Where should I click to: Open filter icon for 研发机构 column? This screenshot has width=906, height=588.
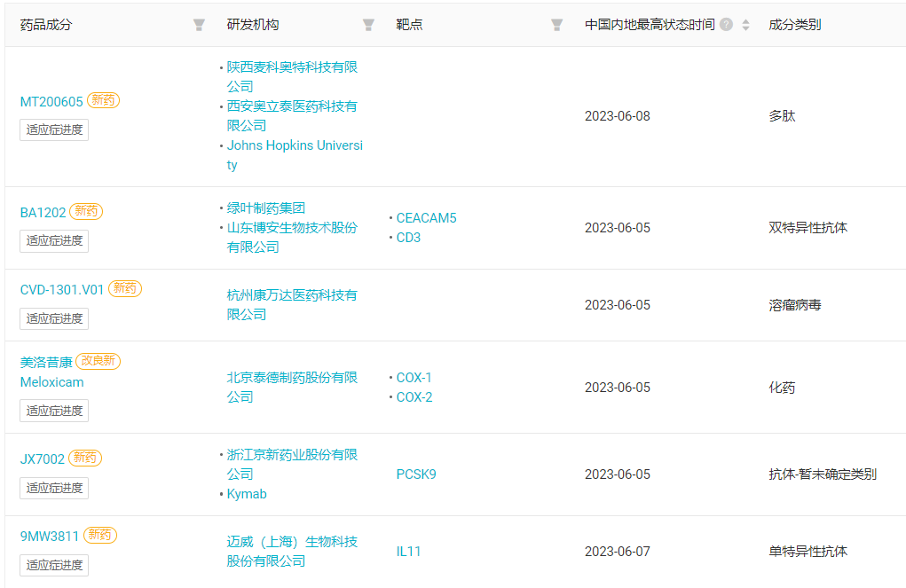[x=368, y=25]
